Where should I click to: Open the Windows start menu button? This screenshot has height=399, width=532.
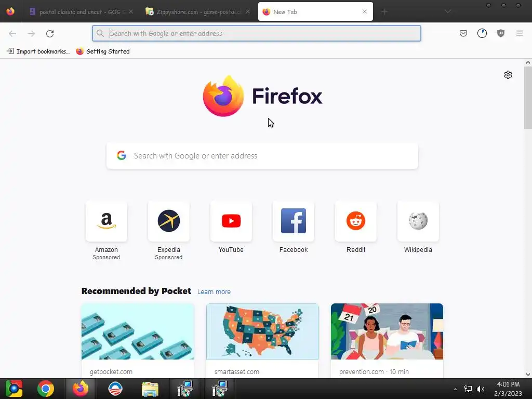(x=14, y=389)
